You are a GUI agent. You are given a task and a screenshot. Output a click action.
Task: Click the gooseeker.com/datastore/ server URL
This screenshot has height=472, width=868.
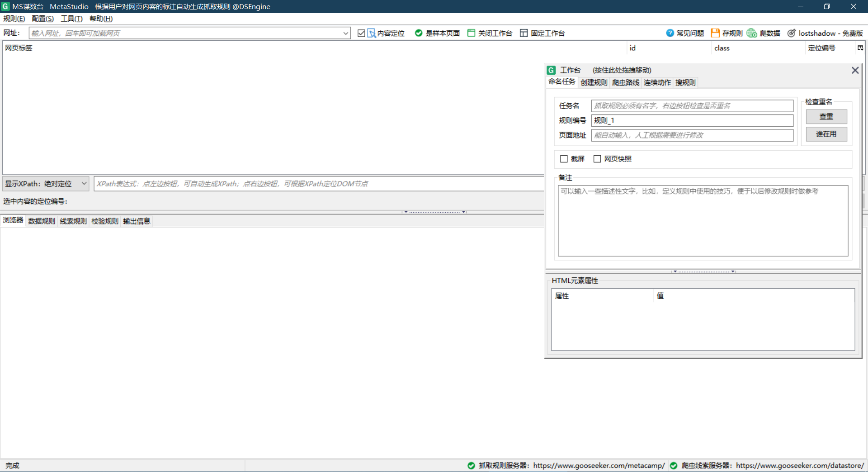coord(800,465)
